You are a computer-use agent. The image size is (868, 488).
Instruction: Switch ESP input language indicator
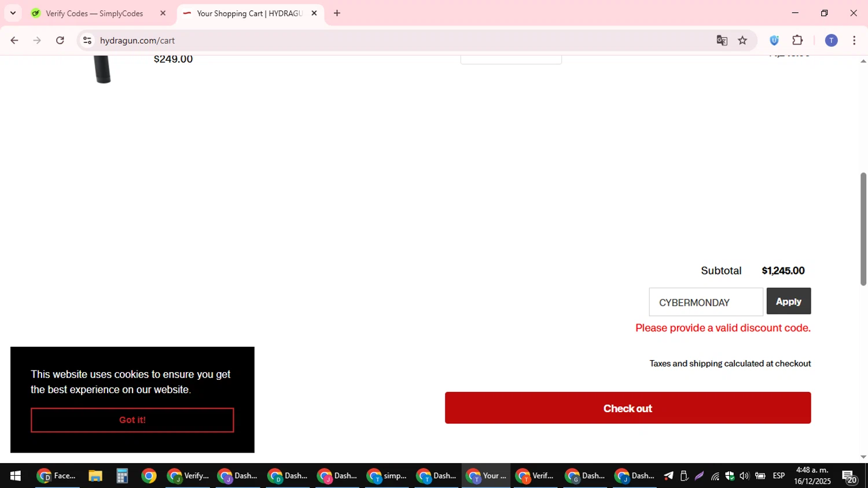[x=779, y=476]
